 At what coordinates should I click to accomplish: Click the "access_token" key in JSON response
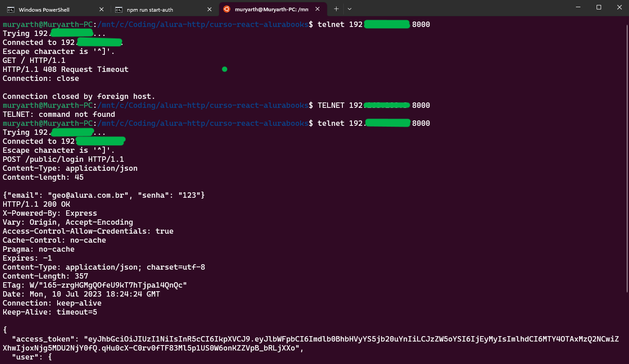pos(43,339)
